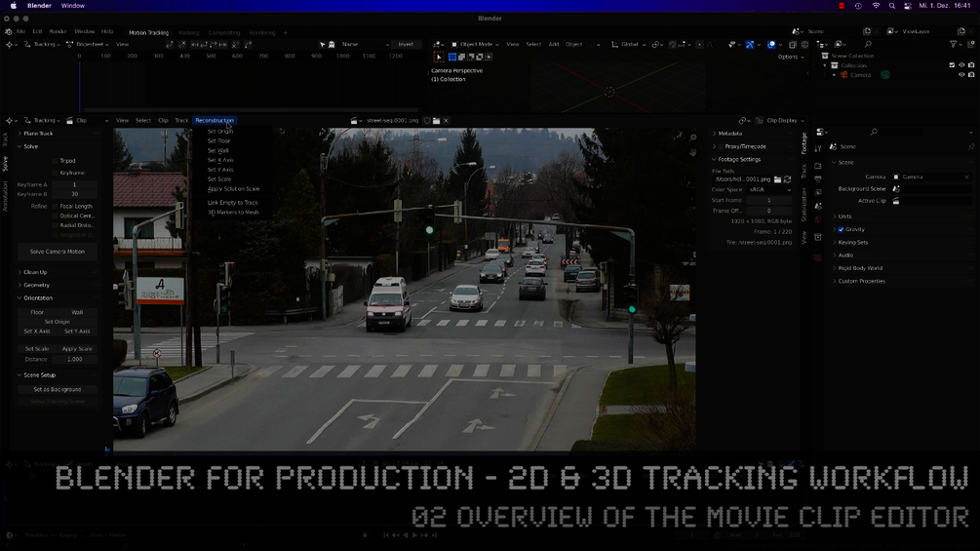This screenshot has height=551, width=980.
Task: Open the macOS Window menu
Action: 72,6
